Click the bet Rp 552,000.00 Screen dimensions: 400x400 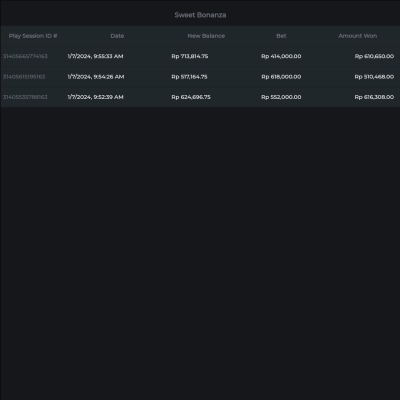(281, 97)
